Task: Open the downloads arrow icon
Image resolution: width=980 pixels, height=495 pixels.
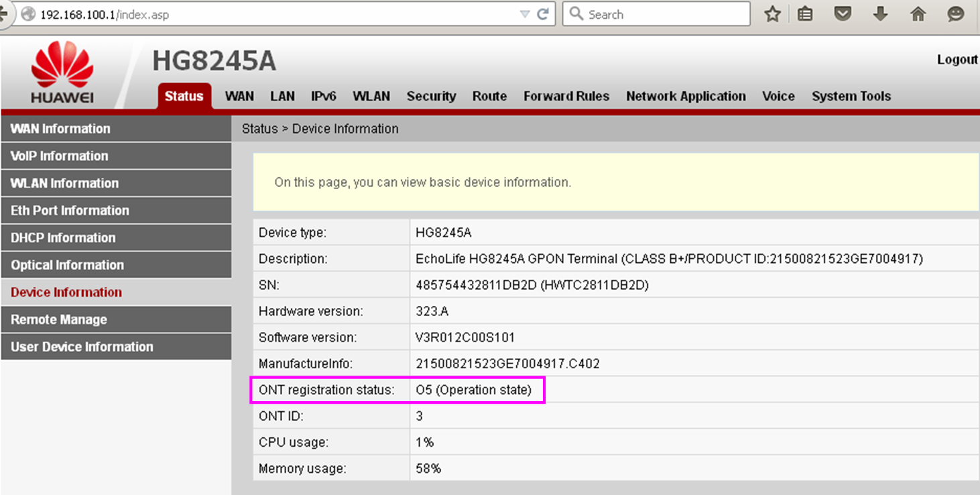Action: (x=880, y=14)
